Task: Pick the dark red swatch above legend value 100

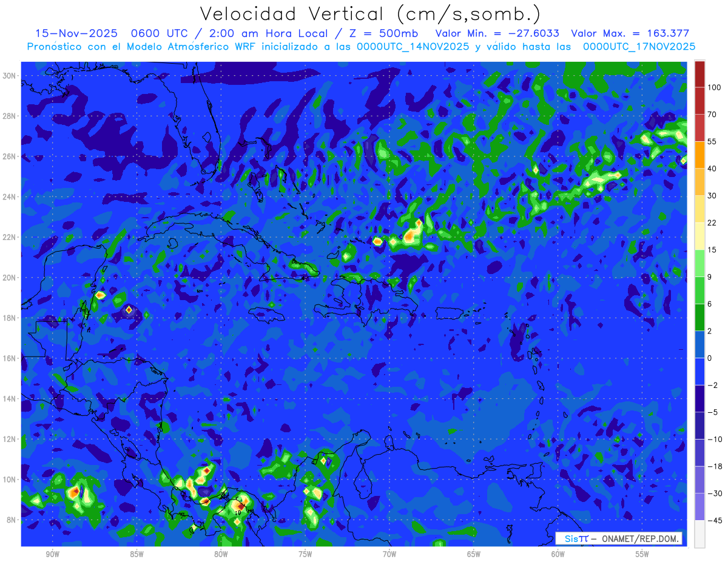Action: [x=699, y=75]
